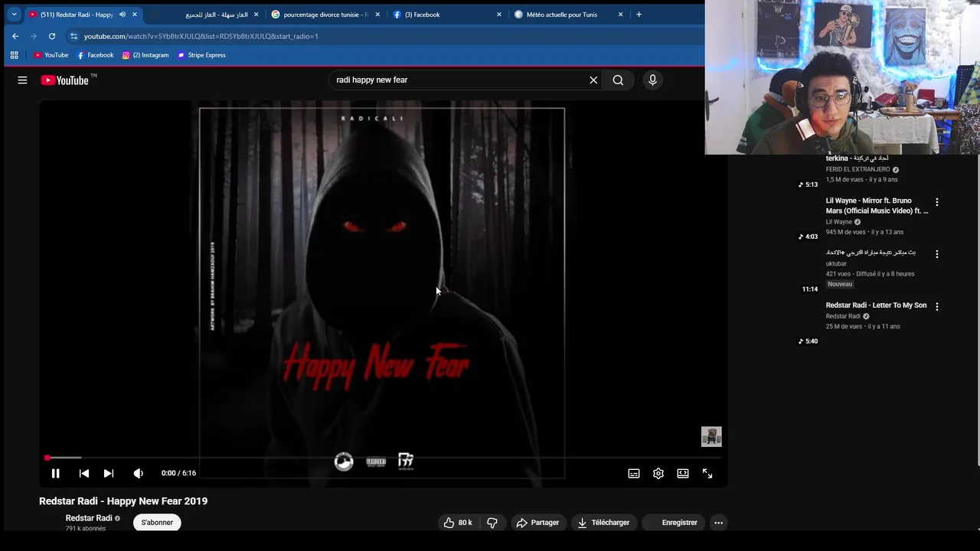Viewport: 980px width, 551px height.
Task: View site information icon in address bar
Action: [x=73, y=36]
